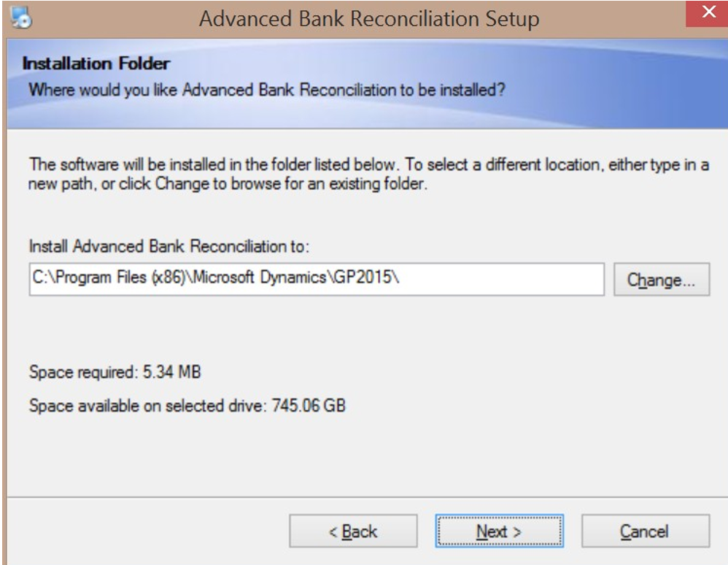Click the '745.06 GB' available space value
The width and height of the screenshot is (728, 565).
click(309, 404)
